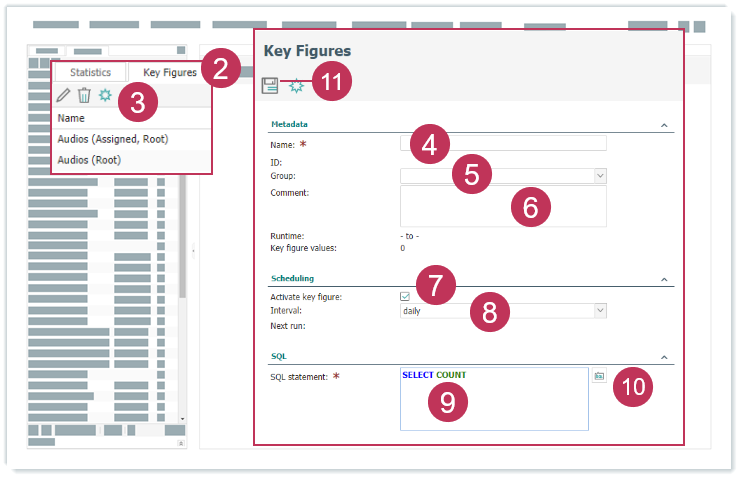Select the Key Figures tab

(x=169, y=72)
